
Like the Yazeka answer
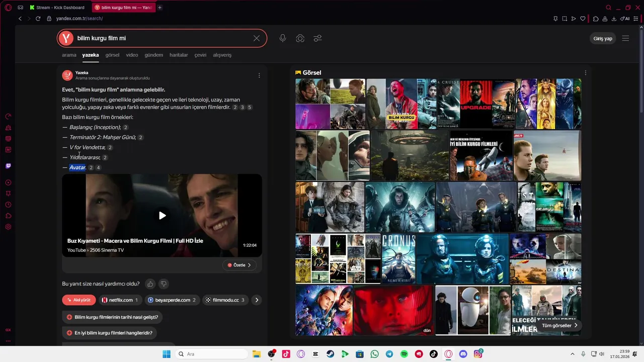click(150, 284)
